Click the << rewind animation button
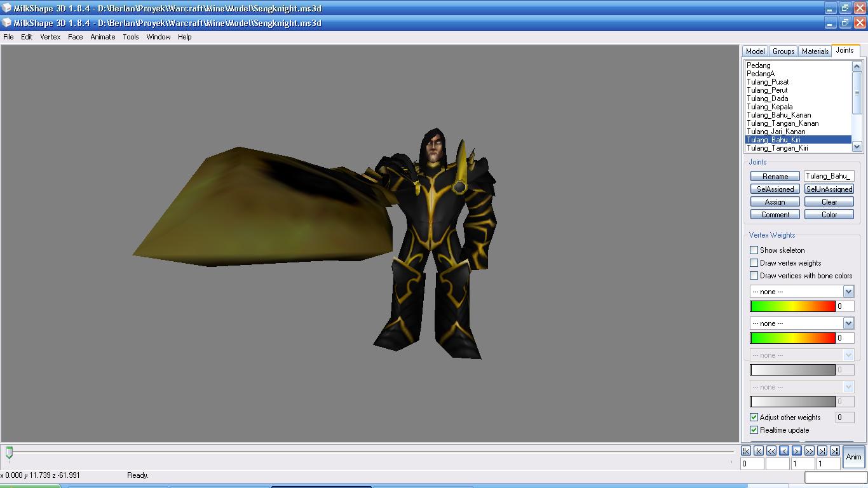Image resolution: width=868 pixels, height=488 pixels. point(771,451)
